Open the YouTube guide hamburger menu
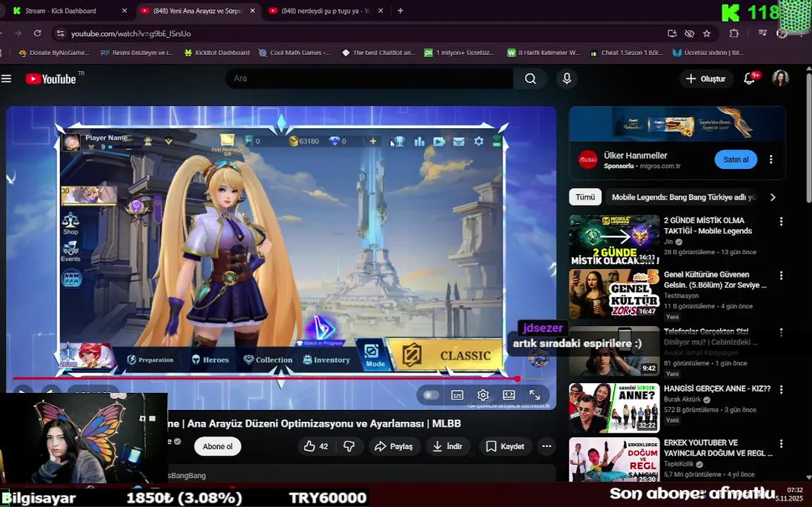The image size is (812, 507). [x=6, y=79]
